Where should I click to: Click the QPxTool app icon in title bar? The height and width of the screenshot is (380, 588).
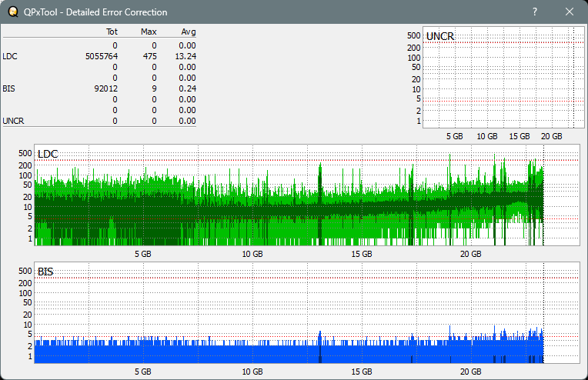(x=12, y=12)
